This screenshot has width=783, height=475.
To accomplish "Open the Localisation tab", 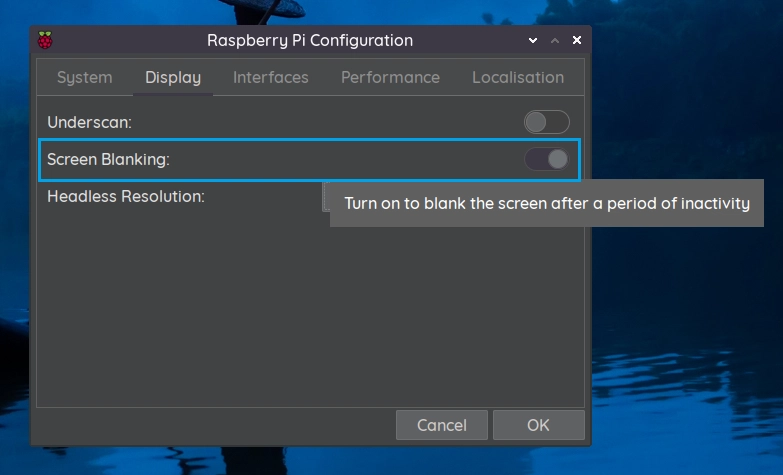I will pos(518,77).
